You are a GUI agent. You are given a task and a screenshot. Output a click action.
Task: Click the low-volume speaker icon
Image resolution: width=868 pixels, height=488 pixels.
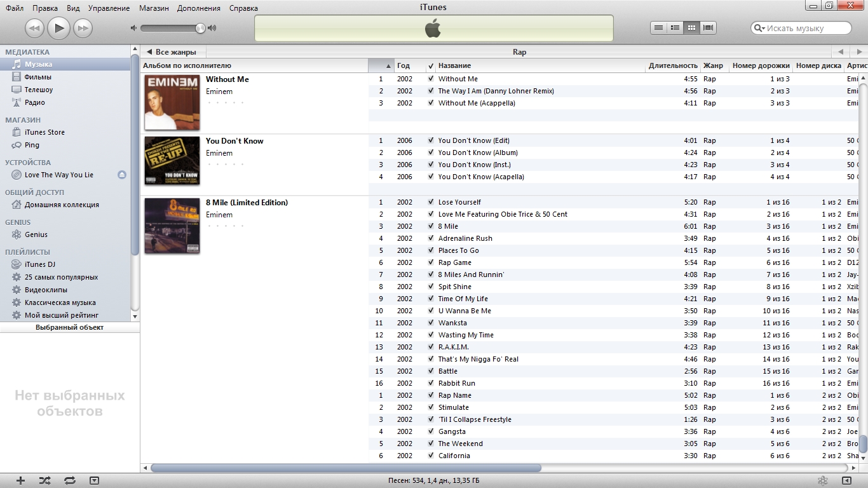(x=133, y=28)
